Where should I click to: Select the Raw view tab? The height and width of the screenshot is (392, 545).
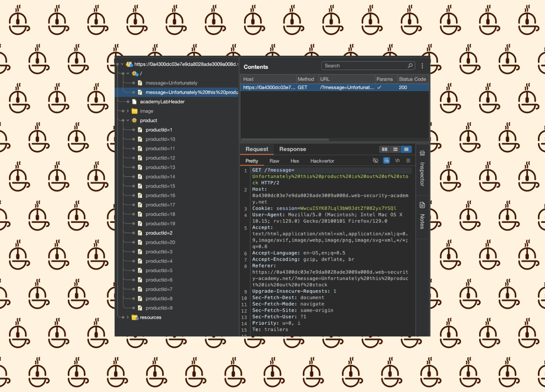click(x=274, y=161)
